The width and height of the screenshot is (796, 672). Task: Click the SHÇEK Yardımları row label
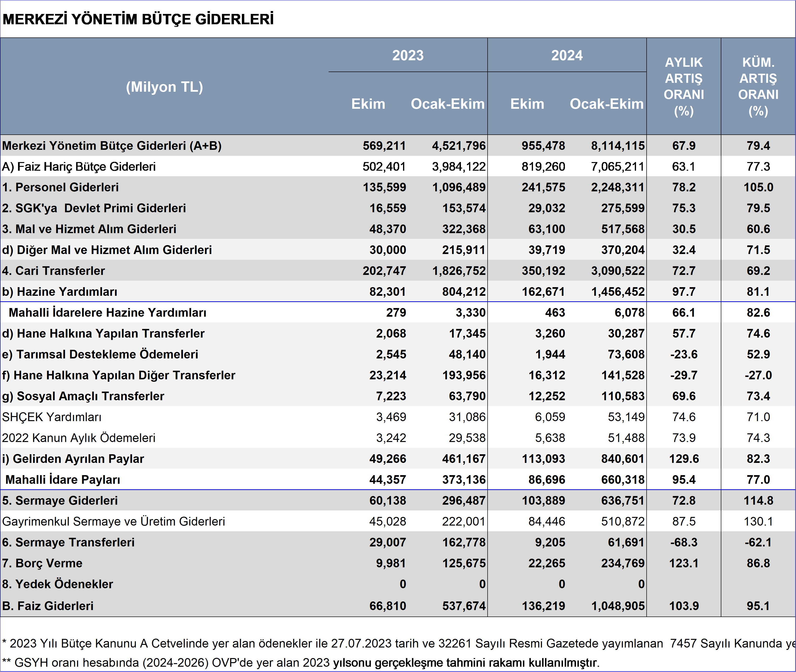click(x=51, y=417)
